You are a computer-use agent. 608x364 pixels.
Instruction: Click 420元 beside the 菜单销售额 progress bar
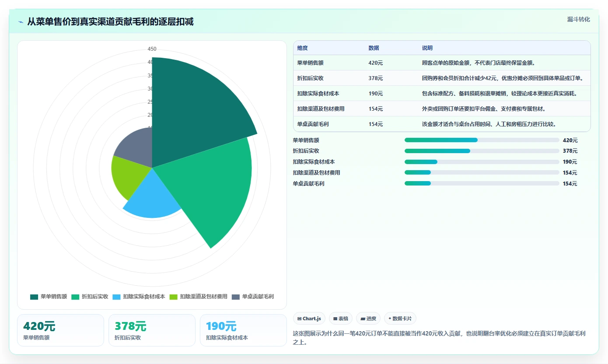click(570, 140)
